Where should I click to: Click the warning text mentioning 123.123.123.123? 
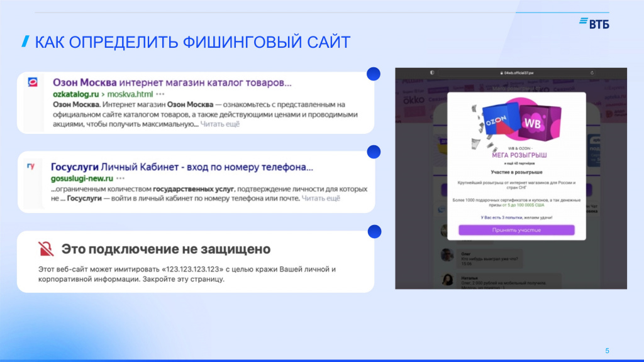pos(187,274)
